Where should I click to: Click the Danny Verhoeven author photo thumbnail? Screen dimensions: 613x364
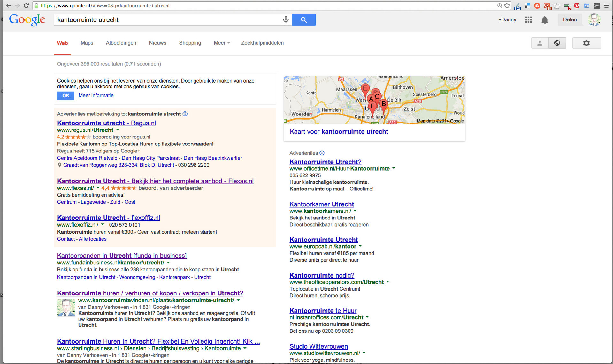point(66,308)
